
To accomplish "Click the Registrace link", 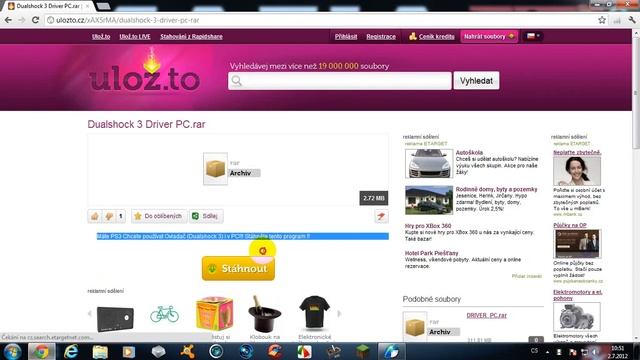I will 381,36.
